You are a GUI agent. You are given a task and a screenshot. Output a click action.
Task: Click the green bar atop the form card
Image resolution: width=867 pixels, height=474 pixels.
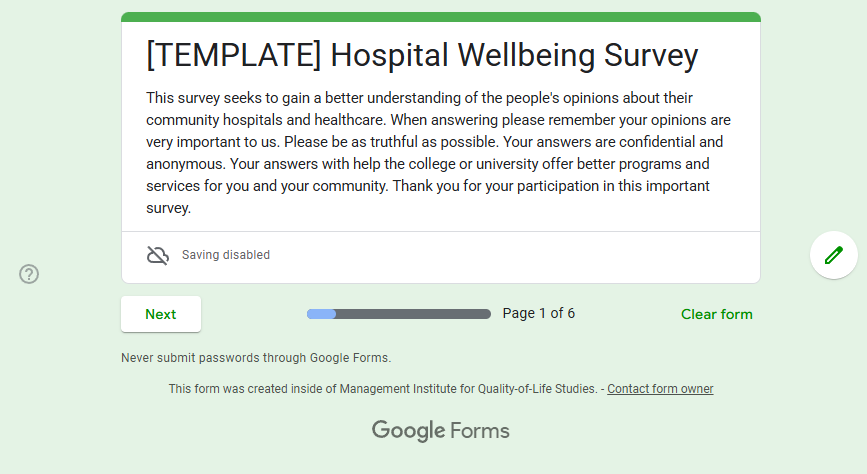pos(440,17)
